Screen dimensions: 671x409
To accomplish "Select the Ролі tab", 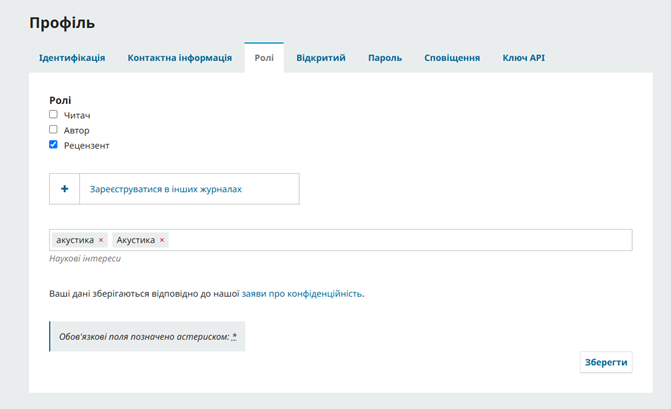I will coord(264,58).
